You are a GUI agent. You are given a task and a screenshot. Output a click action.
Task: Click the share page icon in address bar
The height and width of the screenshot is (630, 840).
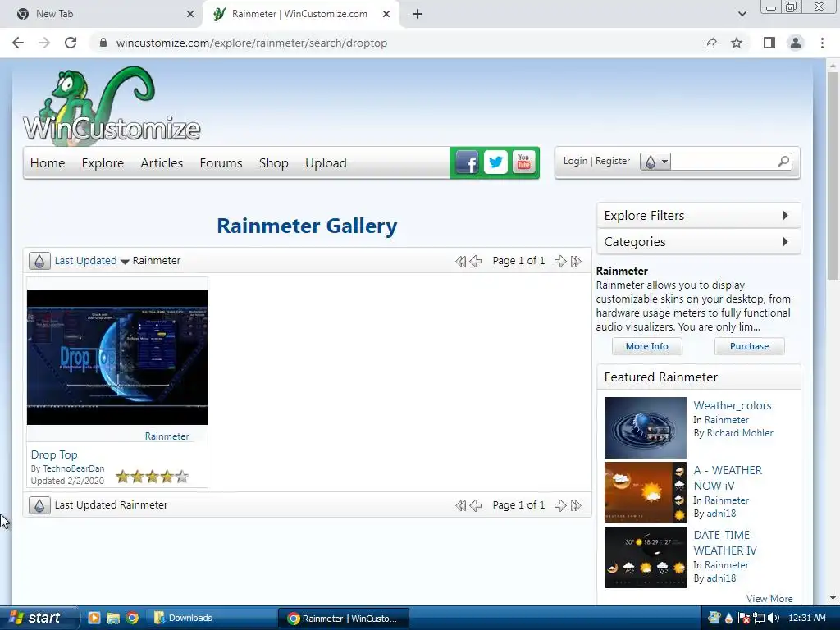[710, 43]
